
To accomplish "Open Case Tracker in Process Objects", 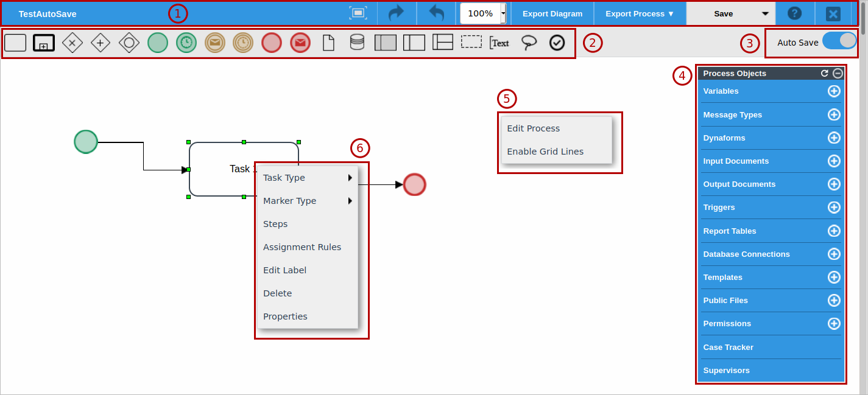I will 729,348.
